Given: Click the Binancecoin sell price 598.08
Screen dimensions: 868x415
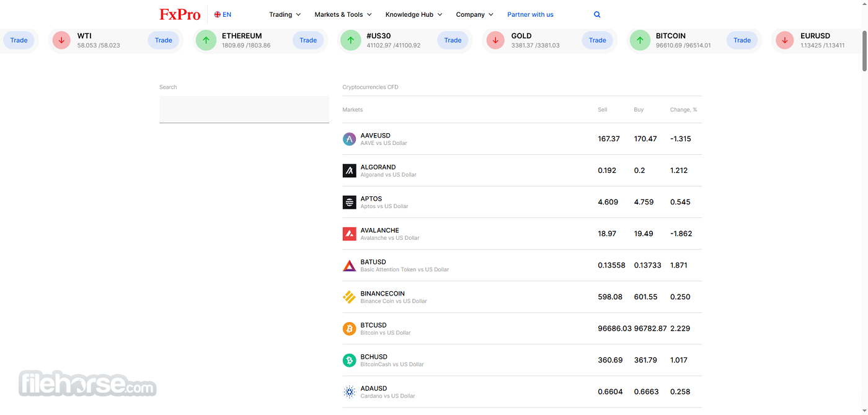Looking at the screenshot, I should 610,297.
